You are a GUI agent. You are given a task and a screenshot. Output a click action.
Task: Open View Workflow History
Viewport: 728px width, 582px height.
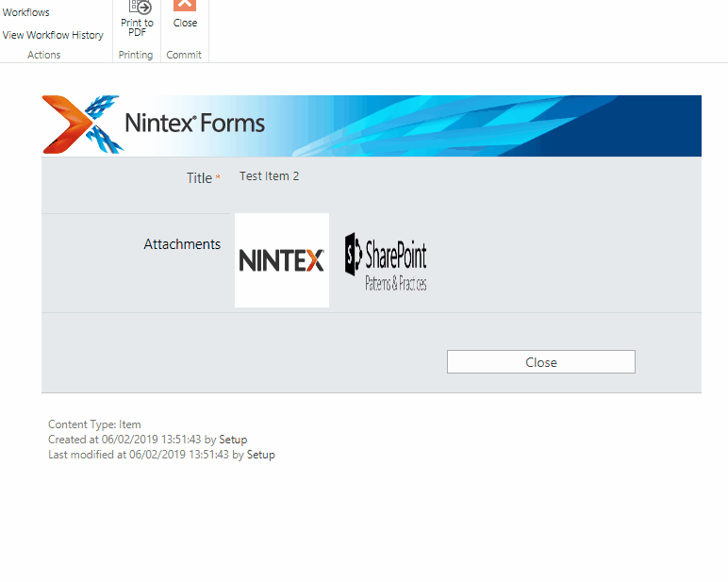coord(53,35)
